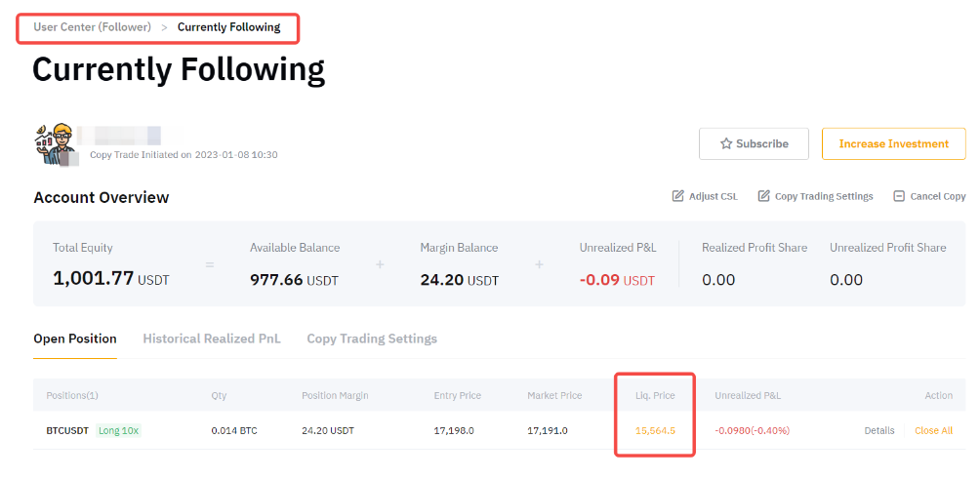
Task: Switch to Historical Realized PnL tab
Action: pos(212,339)
